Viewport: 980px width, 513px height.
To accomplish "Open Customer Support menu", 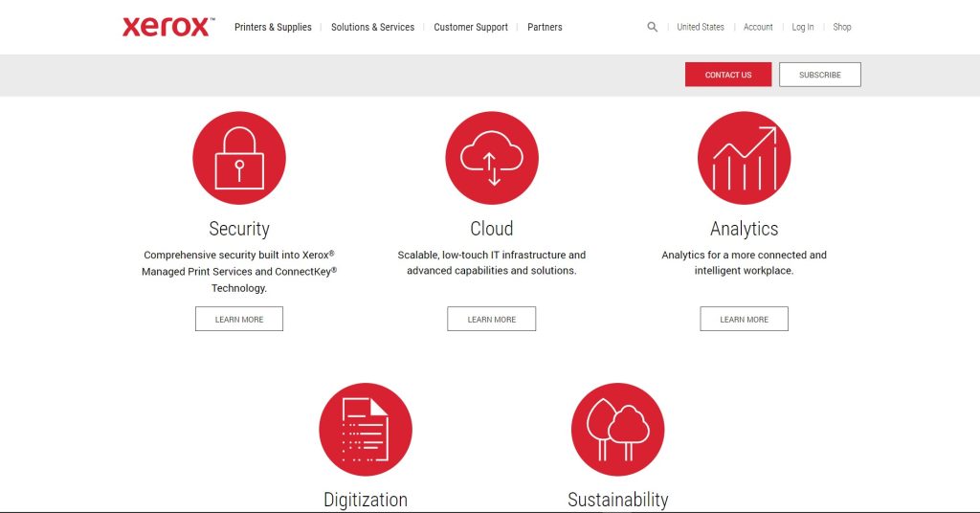I will [x=471, y=27].
